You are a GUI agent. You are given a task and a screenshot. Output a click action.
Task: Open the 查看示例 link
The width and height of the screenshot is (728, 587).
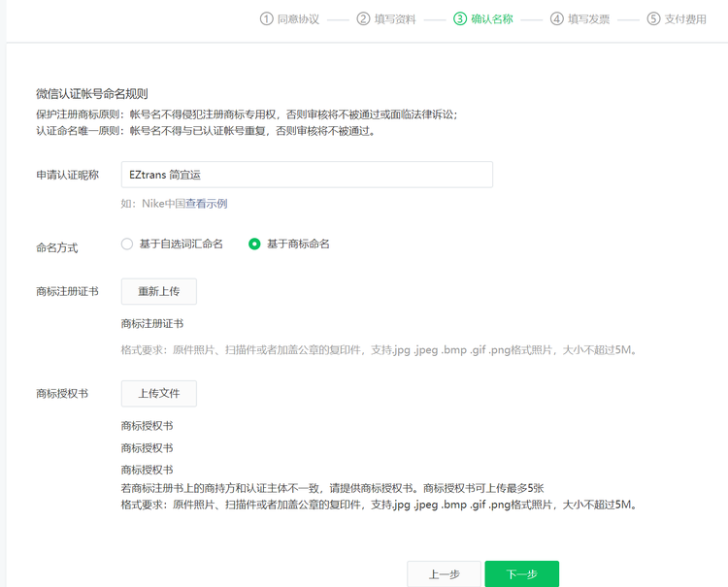[206, 204]
